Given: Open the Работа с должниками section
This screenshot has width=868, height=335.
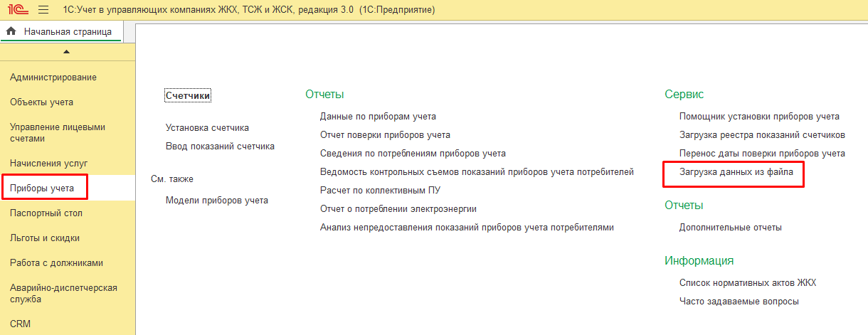Looking at the screenshot, I should pyautogui.click(x=57, y=262).
